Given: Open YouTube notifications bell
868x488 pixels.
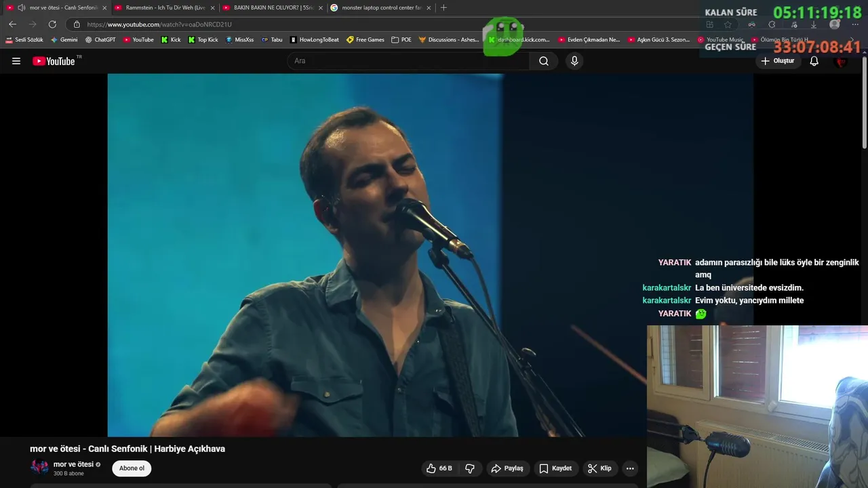Looking at the screenshot, I should click(x=814, y=61).
